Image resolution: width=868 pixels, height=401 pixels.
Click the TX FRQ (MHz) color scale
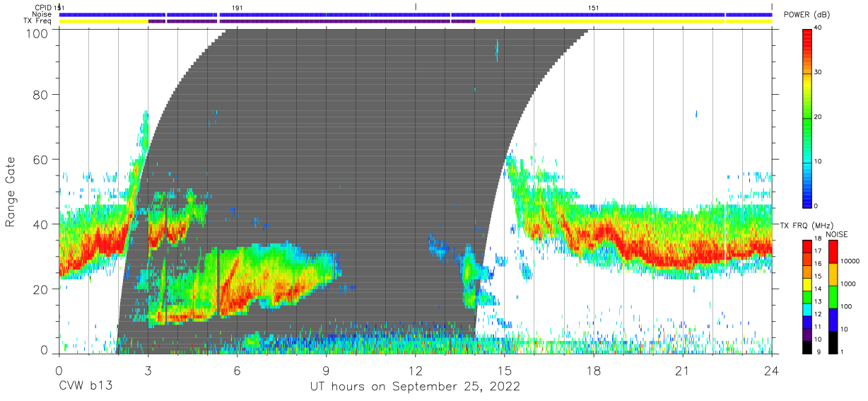coord(807,296)
